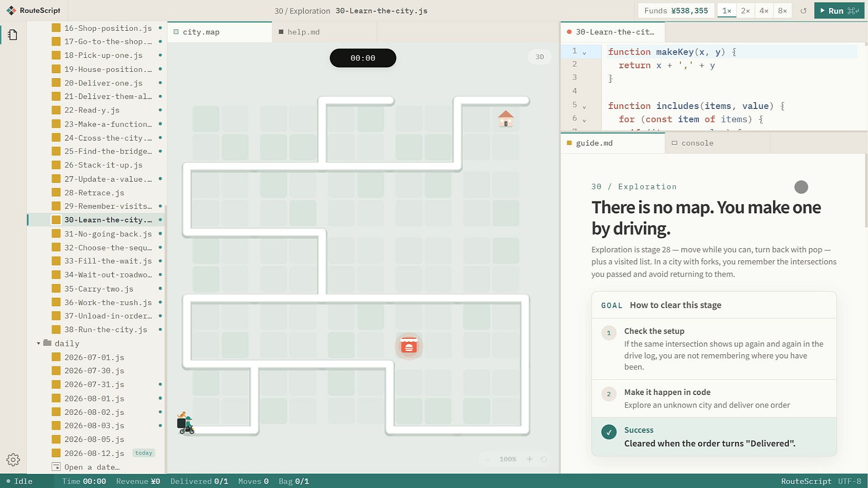Click the guide panel scrollbar
Screen dimensions: 868x488
click(x=866, y=190)
